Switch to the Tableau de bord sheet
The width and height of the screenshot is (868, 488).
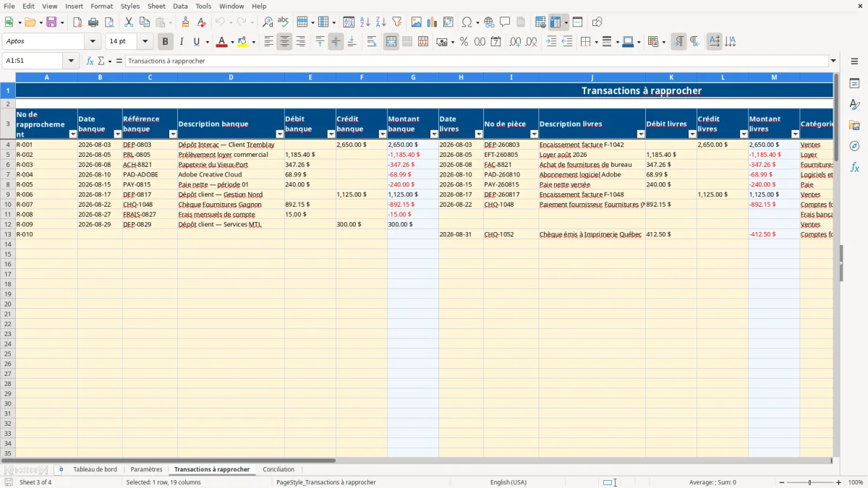pyautogui.click(x=95, y=470)
